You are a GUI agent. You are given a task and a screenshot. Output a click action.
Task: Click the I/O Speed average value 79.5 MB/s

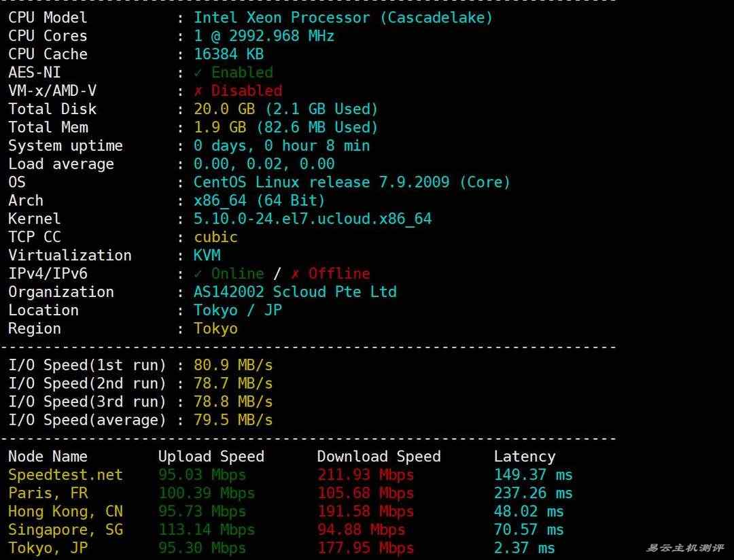233,420
